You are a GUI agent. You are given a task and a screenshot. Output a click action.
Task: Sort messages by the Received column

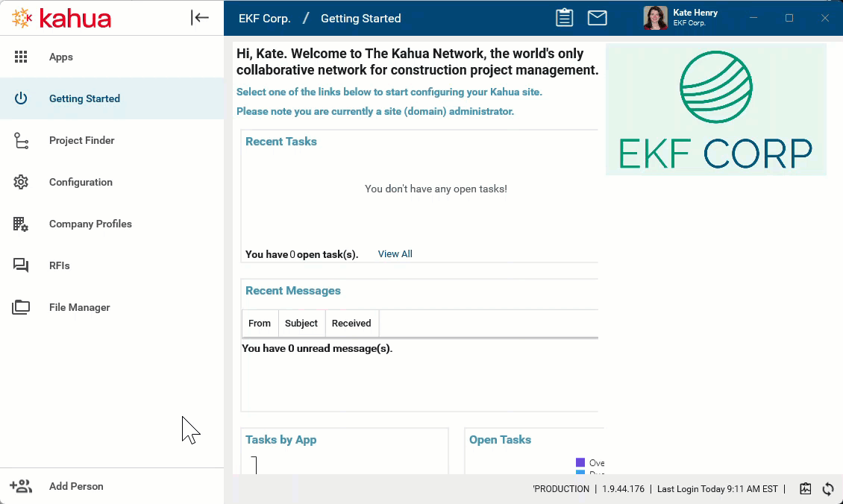pyautogui.click(x=351, y=324)
